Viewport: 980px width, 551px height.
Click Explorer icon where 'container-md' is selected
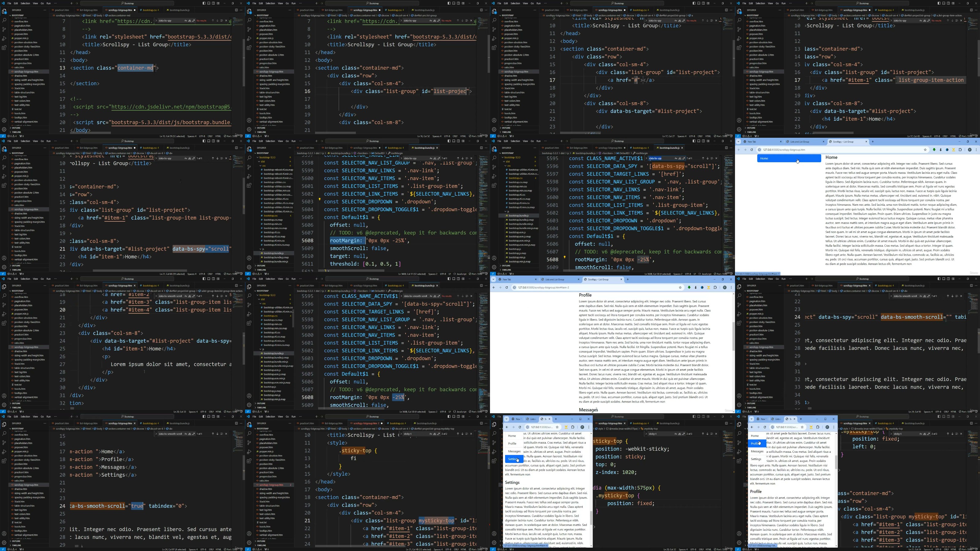tap(4, 11)
